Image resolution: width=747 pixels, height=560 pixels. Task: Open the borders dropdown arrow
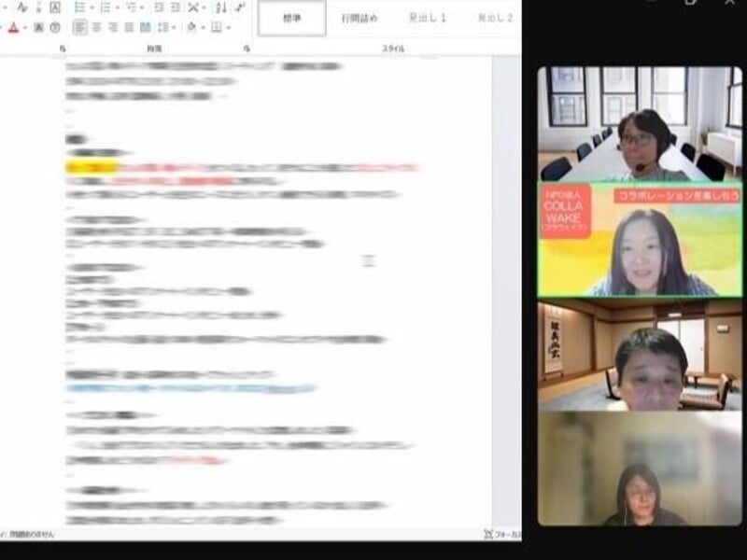click(228, 28)
